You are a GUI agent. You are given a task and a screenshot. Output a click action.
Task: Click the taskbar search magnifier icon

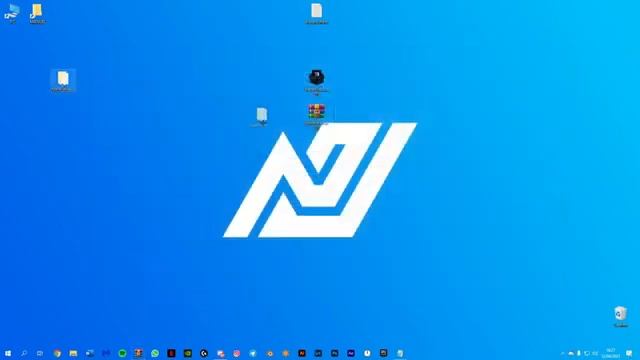[24, 353]
